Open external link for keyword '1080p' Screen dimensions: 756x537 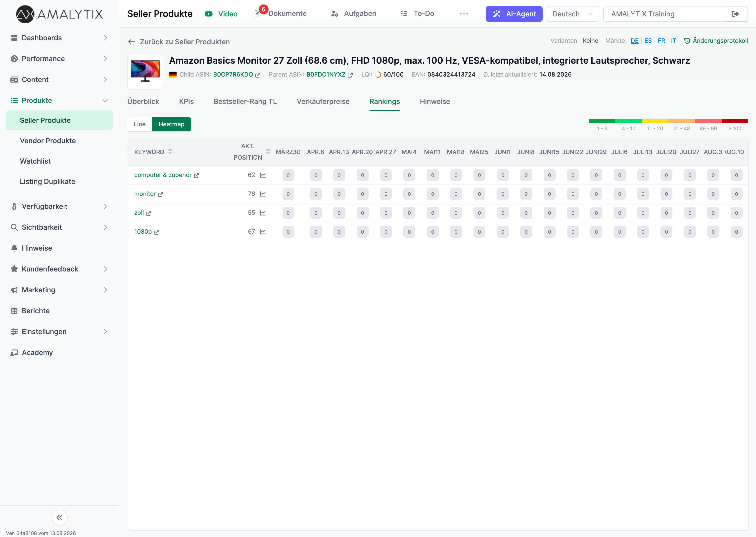tap(157, 232)
